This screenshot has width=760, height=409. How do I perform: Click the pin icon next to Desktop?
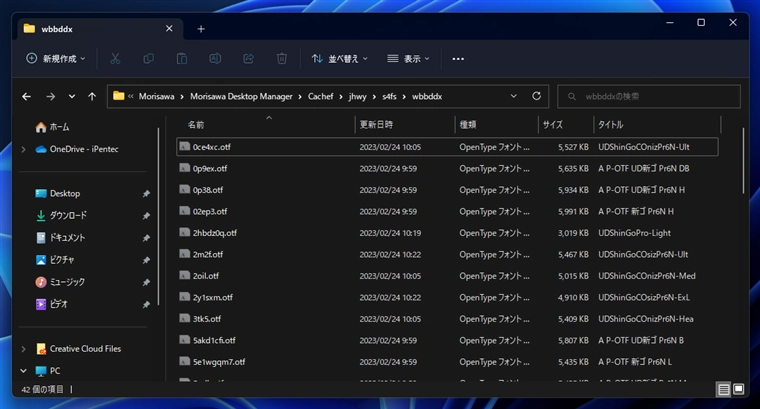point(146,194)
